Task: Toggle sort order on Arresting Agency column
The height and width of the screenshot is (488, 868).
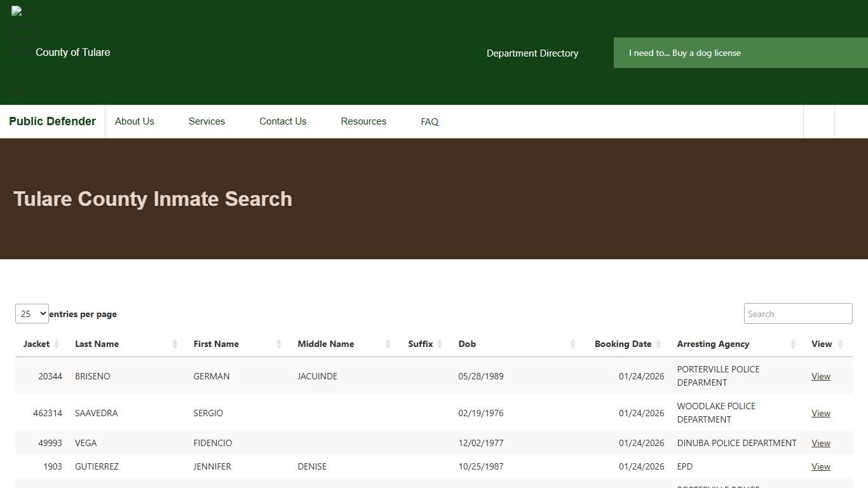Action: pyautogui.click(x=792, y=344)
